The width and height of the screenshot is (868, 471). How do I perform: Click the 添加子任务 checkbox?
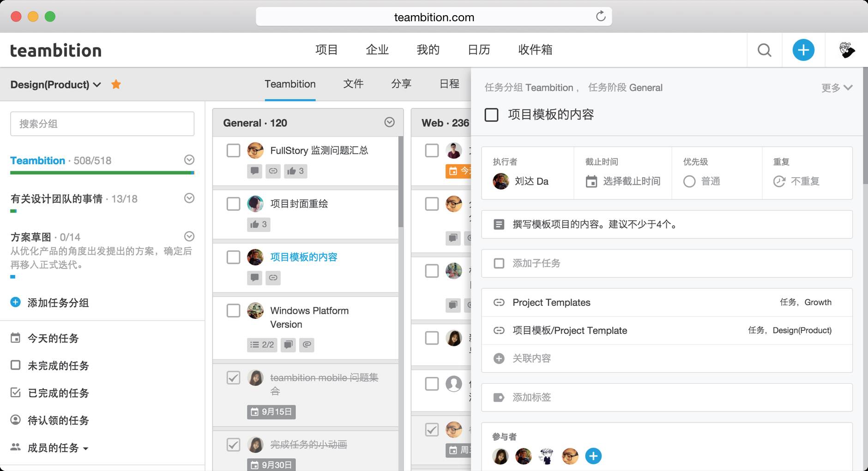[x=499, y=263]
